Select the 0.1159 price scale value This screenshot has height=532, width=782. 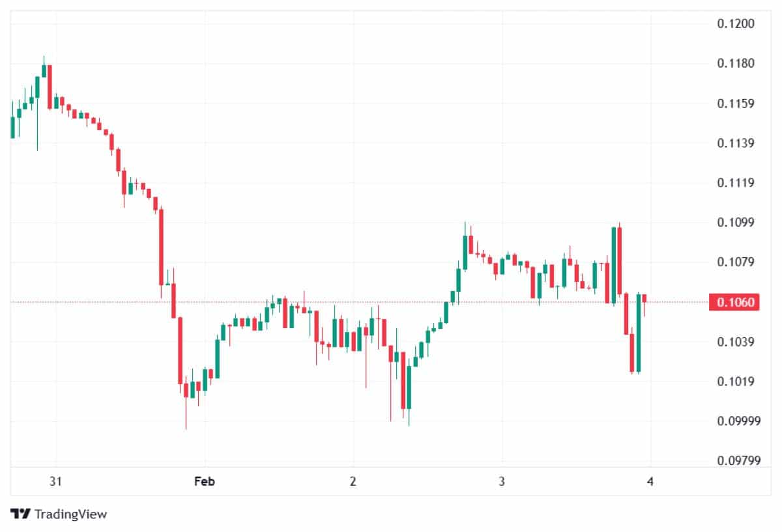pos(735,104)
